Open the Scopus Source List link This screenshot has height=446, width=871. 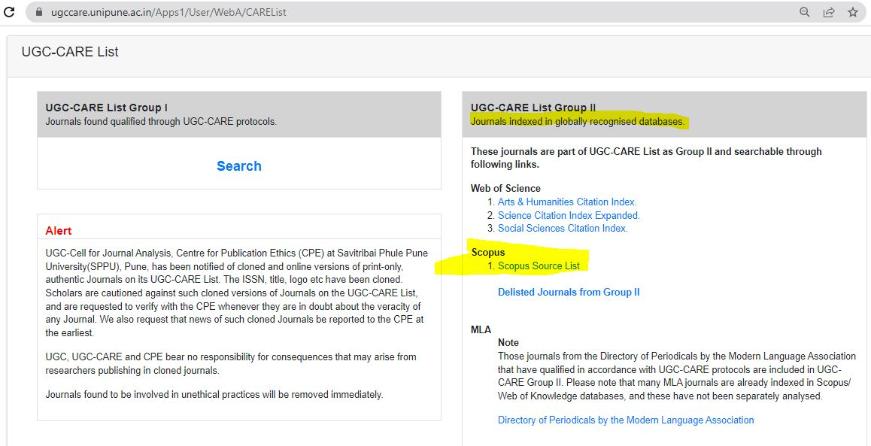point(539,265)
